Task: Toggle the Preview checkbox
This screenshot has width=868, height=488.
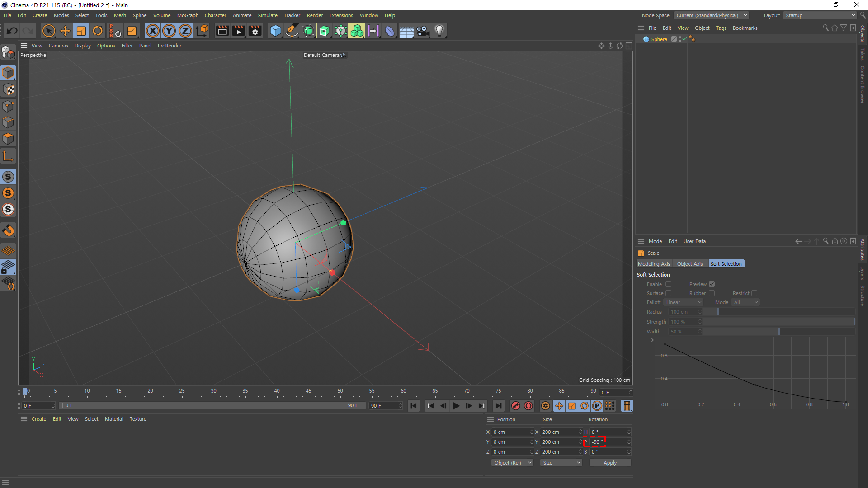Action: click(x=712, y=284)
